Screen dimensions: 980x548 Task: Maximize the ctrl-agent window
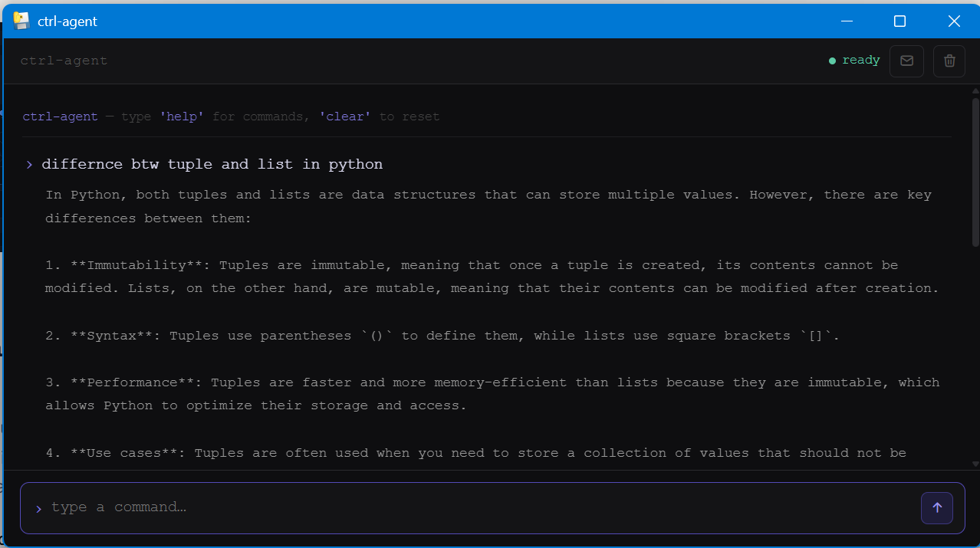tap(900, 21)
